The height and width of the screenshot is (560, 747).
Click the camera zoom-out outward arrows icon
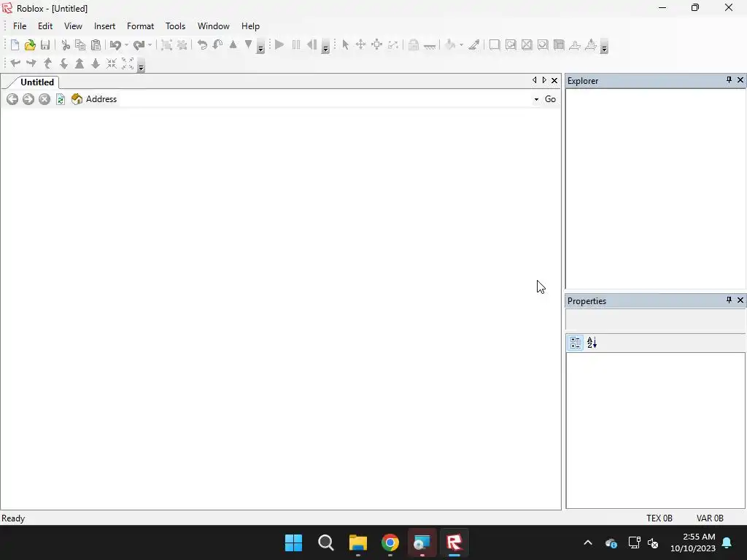coord(128,63)
